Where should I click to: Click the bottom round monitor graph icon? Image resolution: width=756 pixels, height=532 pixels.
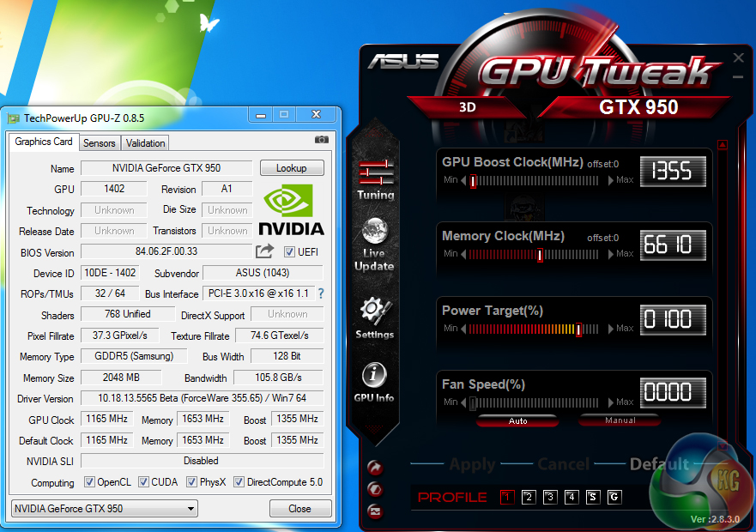click(x=375, y=511)
